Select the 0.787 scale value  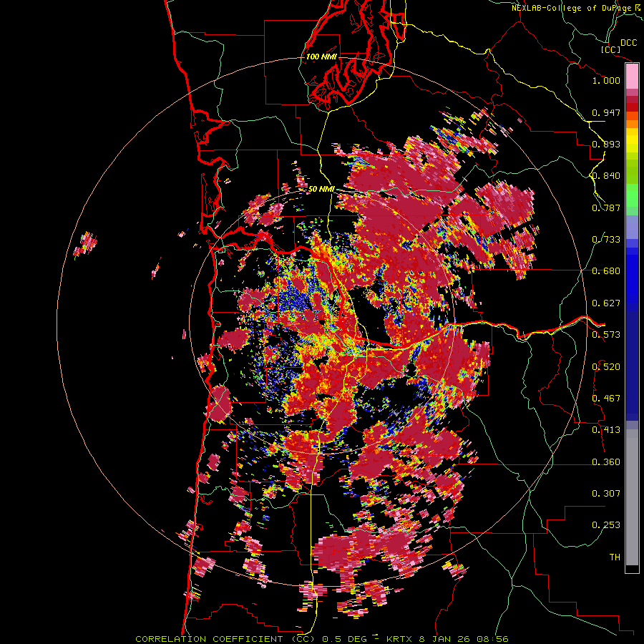tap(606, 208)
